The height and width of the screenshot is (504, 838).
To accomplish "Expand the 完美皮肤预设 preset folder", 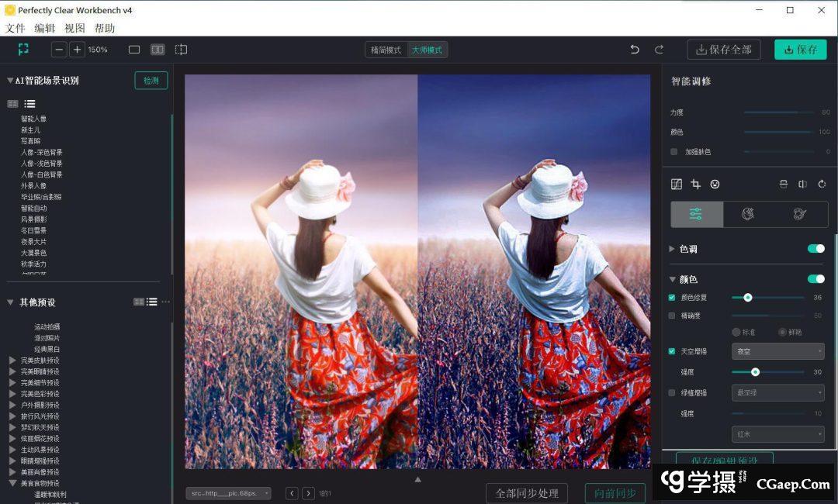I will [12, 361].
